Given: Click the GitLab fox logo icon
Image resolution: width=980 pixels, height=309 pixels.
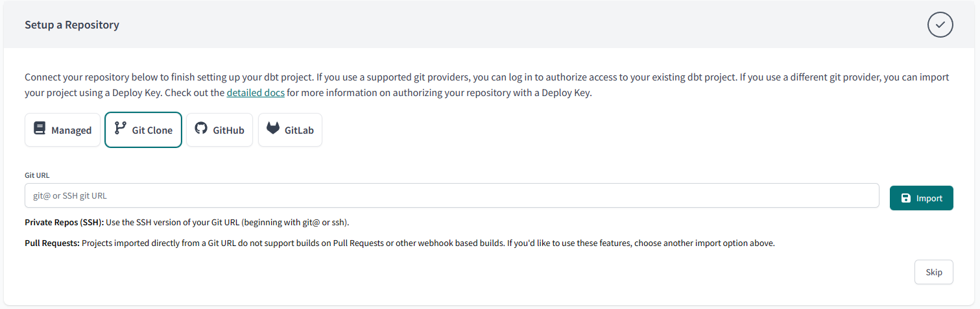Looking at the screenshot, I should coord(273,129).
